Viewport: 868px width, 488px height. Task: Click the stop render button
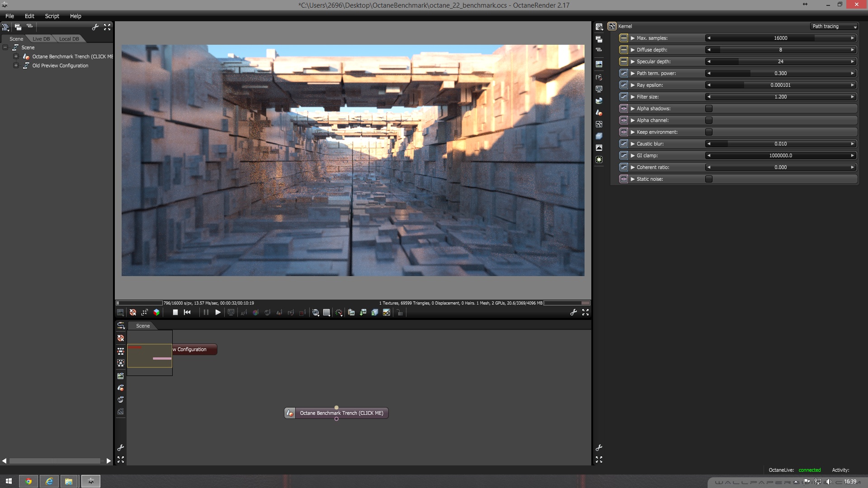pos(175,312)
